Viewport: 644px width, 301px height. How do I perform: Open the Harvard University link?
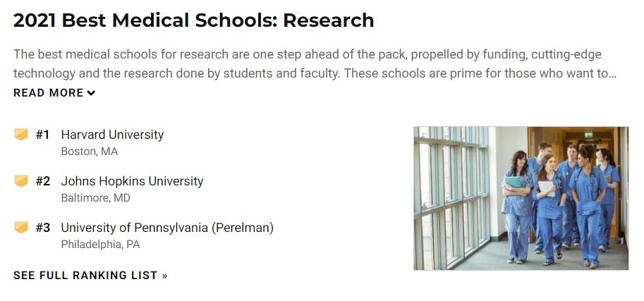pyautogui.click(x=112, y=134)
